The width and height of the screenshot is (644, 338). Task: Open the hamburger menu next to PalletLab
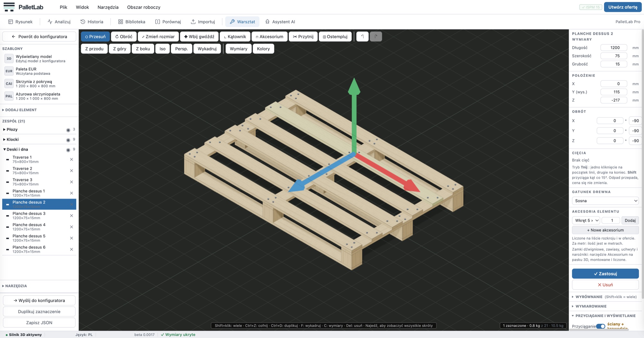coord(9,7)
